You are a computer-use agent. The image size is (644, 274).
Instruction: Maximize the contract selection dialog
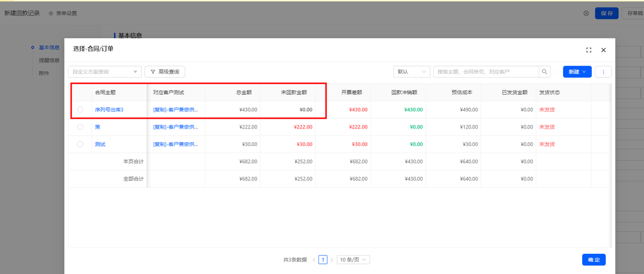(589, 50)
